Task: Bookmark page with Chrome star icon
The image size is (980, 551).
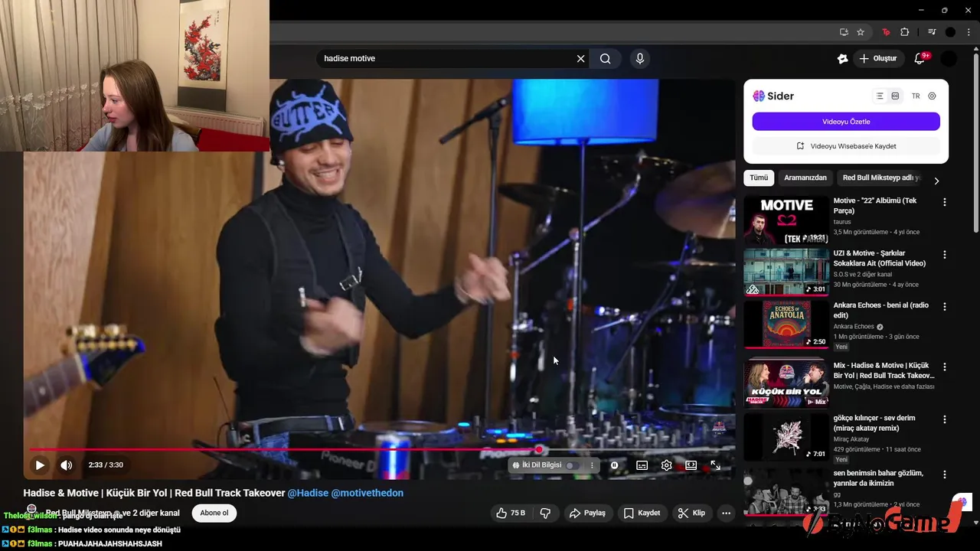Action: (x=861, y=32)
